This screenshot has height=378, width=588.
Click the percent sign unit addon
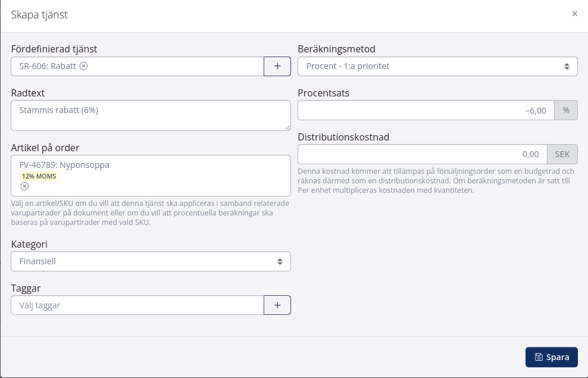point(566,110)
